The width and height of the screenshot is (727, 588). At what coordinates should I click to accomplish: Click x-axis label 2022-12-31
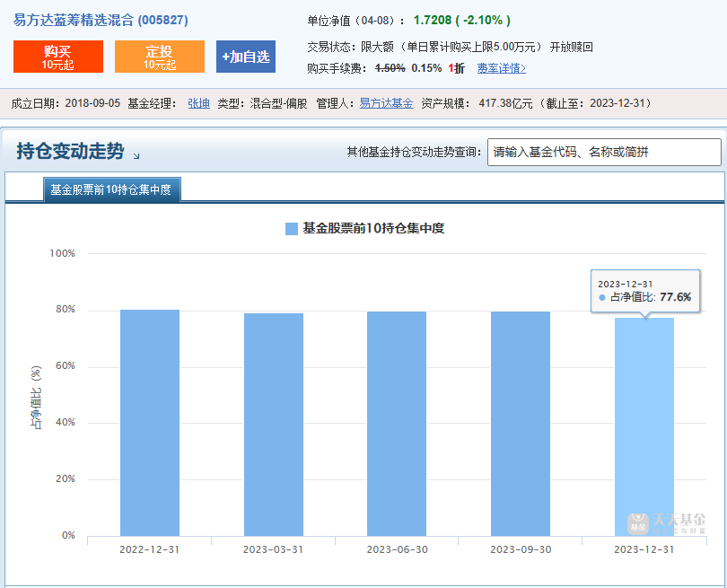coord(149,550)
